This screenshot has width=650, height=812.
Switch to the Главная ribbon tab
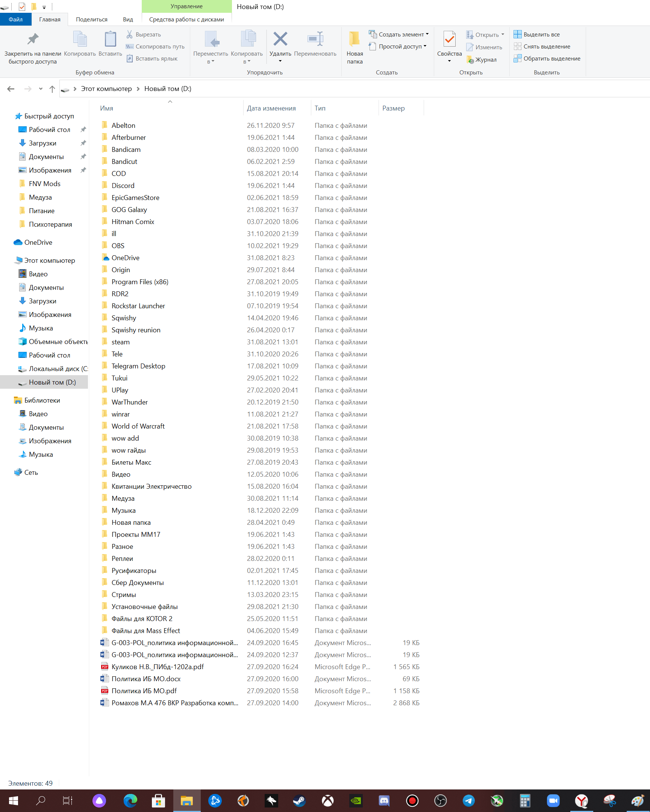(x=50, y=20)
